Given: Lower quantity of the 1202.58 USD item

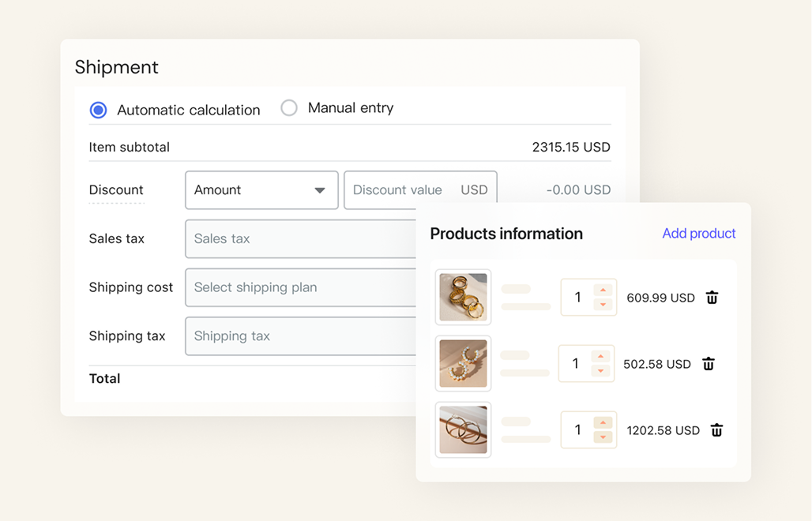Looking at the screenshot, I should pos(603,437).
